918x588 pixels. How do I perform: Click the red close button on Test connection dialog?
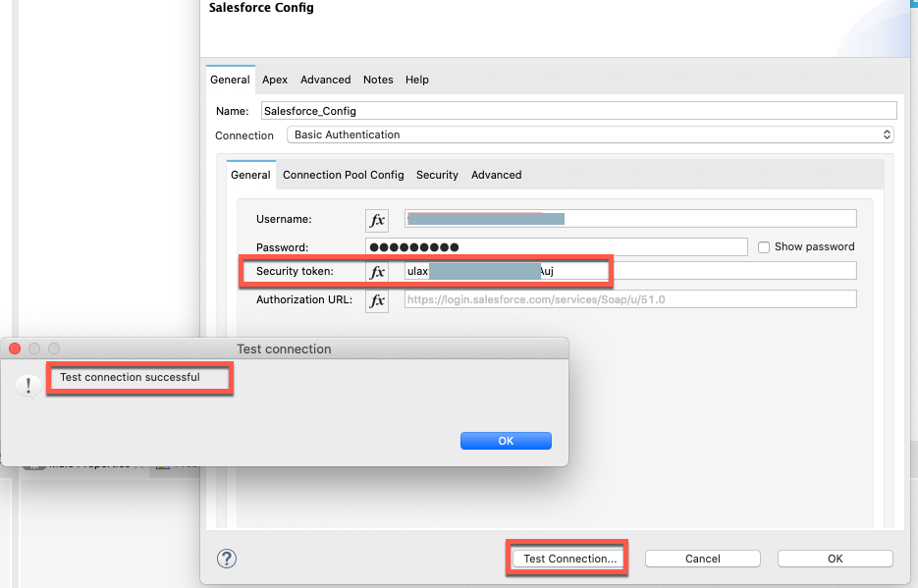(x=15, y=348)
